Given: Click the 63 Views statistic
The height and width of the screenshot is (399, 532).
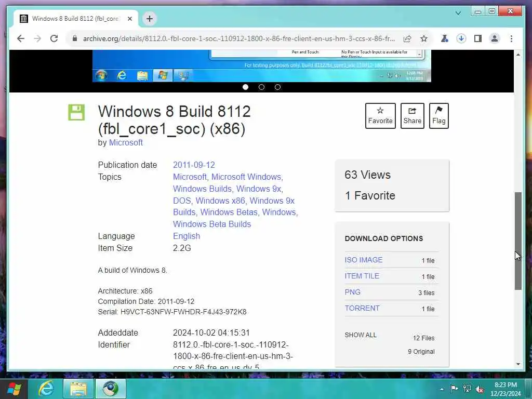Looking at the screenshot, I should [367, 175].
